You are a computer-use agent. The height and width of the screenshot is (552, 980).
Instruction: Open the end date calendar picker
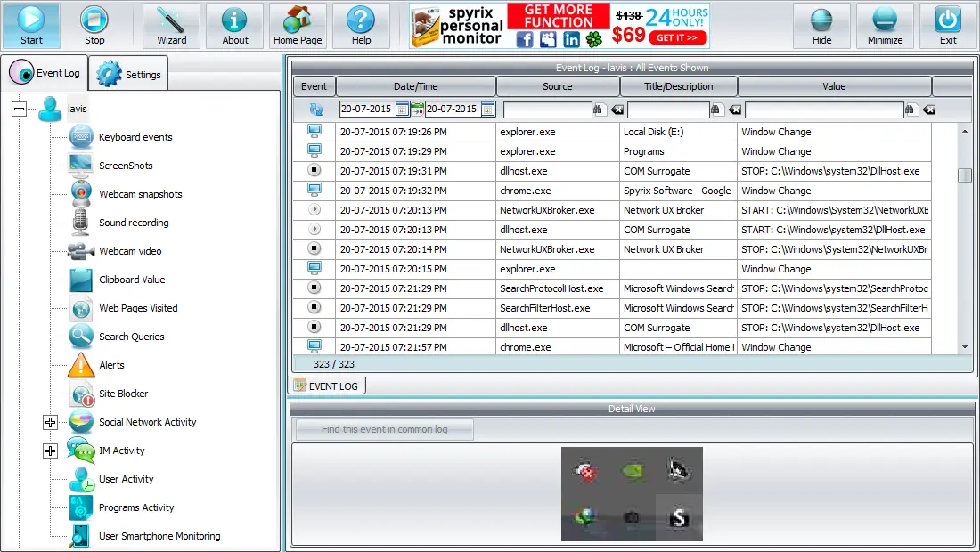(x=488, y=110)
